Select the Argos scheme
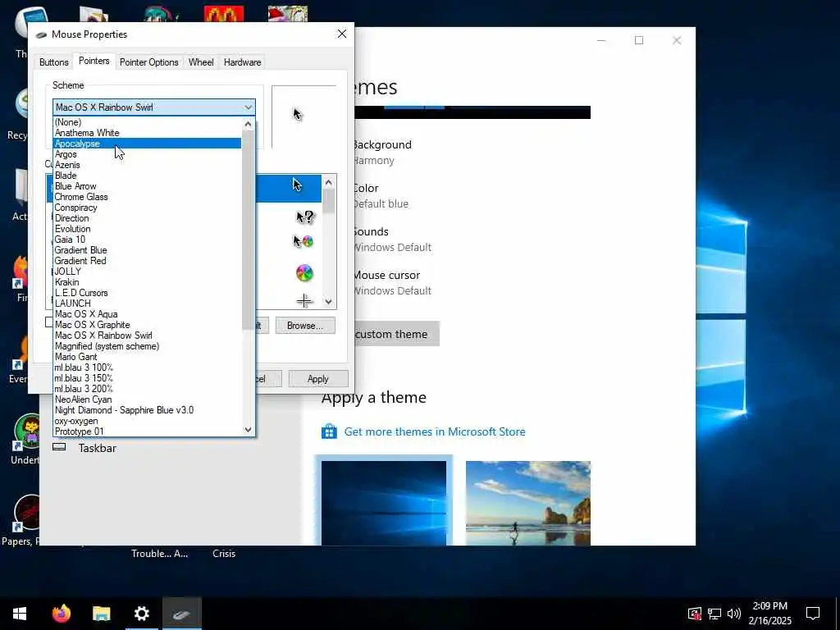This screenshot has height=630, width=840. click(148, 154)
